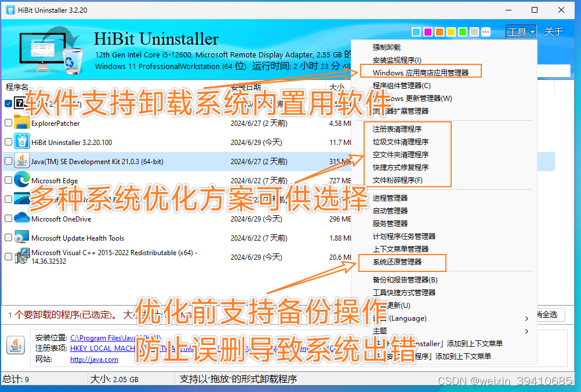Image resolution: width=581 pixels, height=392 pixels.
Task: Select the Microsoft Update Health Tools row
Action: (x=177, y=238)
